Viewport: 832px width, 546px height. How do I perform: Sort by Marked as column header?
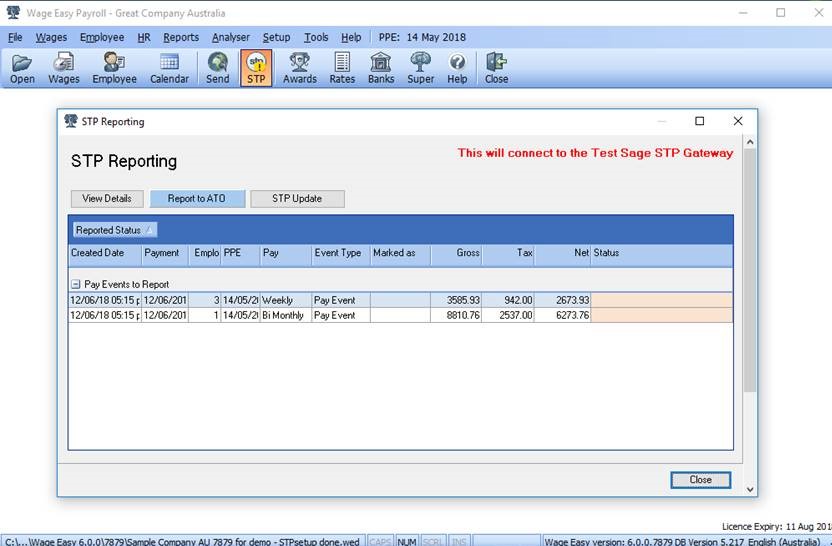pyautogui.click(x=401, y=253)
